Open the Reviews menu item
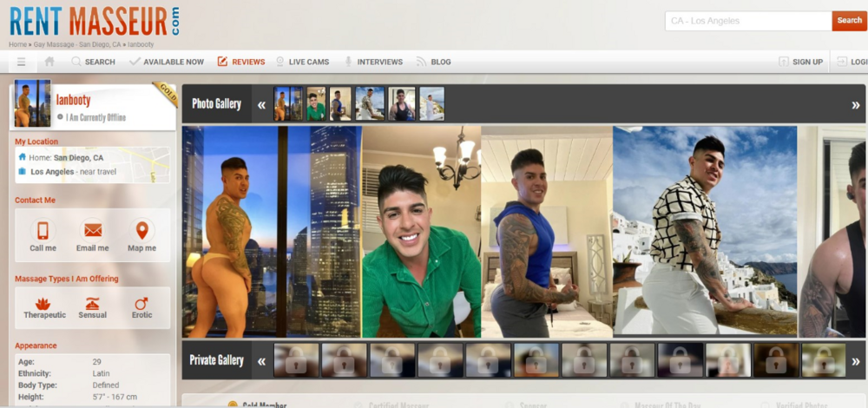868x408 pixels. (240, 62)
